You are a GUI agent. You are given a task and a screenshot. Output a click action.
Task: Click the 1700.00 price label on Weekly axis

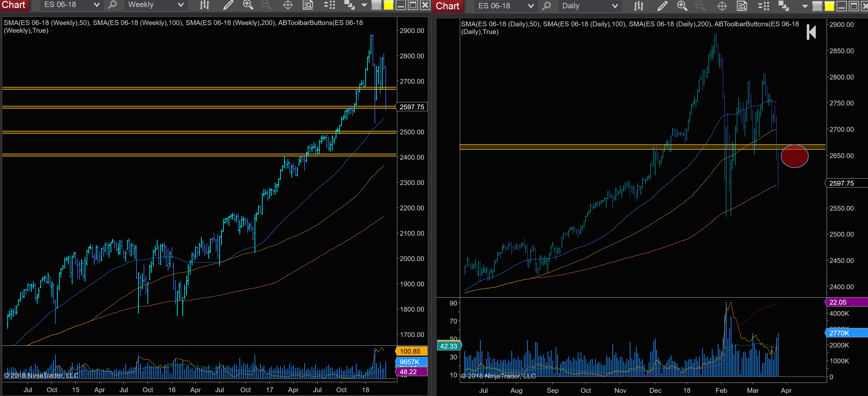(x=412, y=335)
